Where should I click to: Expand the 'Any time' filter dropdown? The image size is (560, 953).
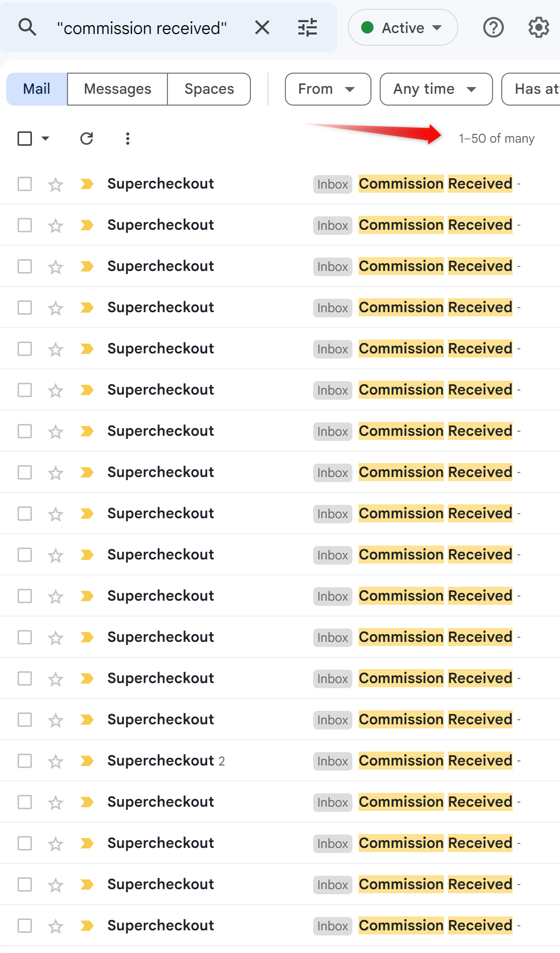coord(435,89)
